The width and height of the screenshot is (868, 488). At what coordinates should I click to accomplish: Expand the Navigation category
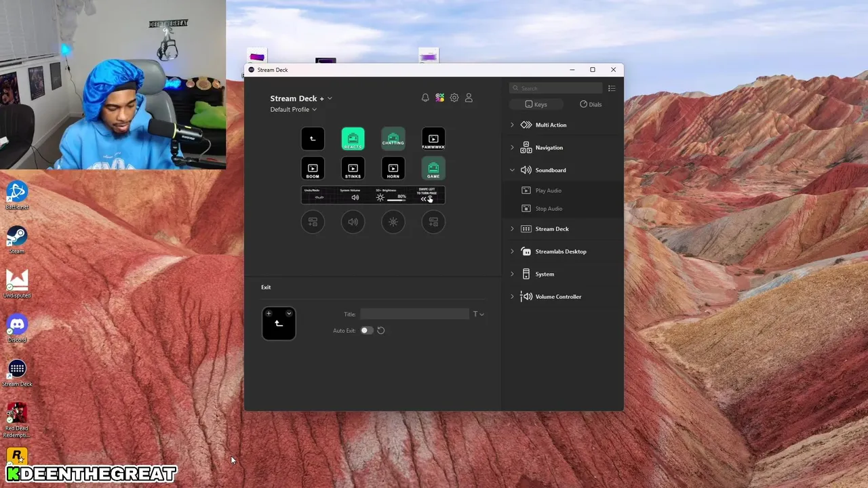tap(512, 147)
